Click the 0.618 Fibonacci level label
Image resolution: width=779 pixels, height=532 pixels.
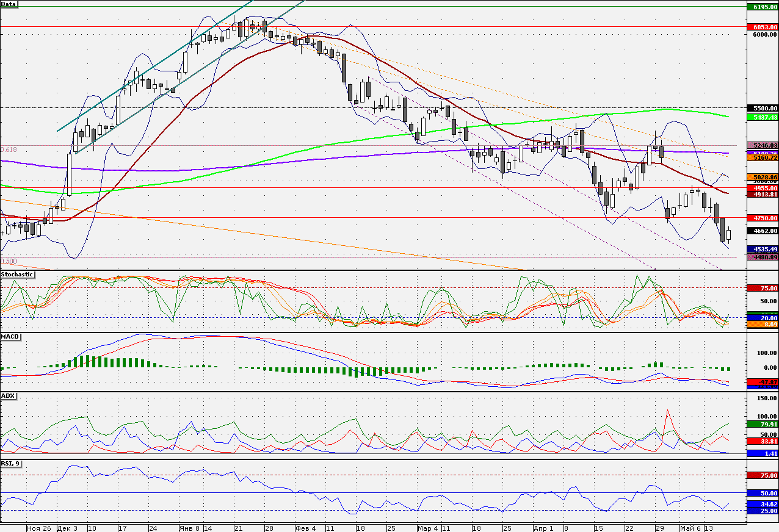coord(9,149)
